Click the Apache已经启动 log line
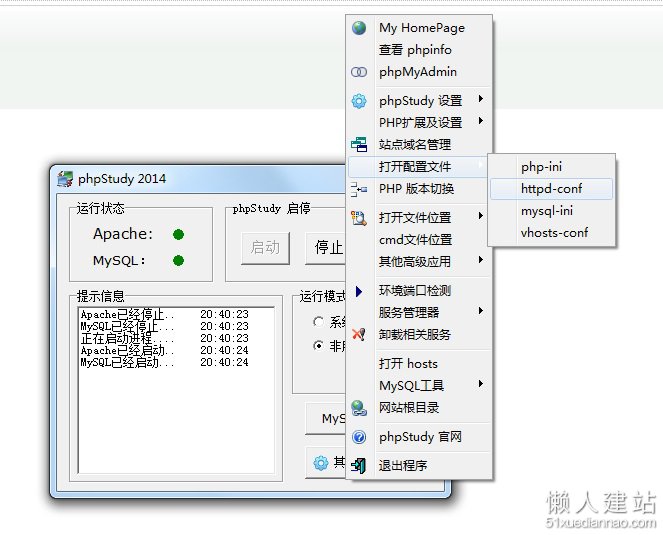 pos(164,350)
